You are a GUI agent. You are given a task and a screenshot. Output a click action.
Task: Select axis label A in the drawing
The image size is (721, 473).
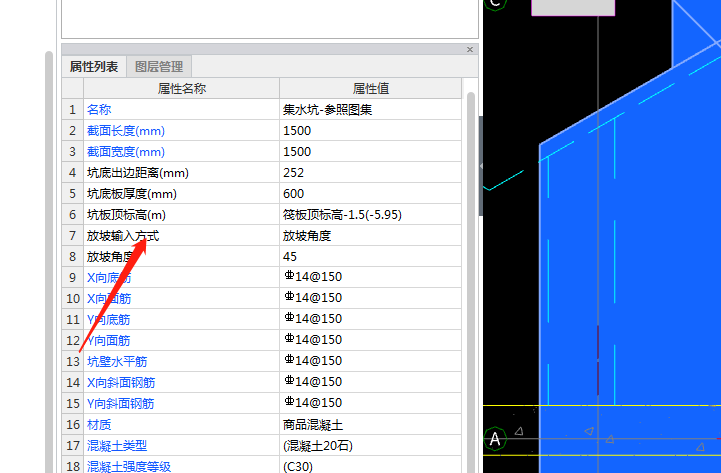point(495,438)
